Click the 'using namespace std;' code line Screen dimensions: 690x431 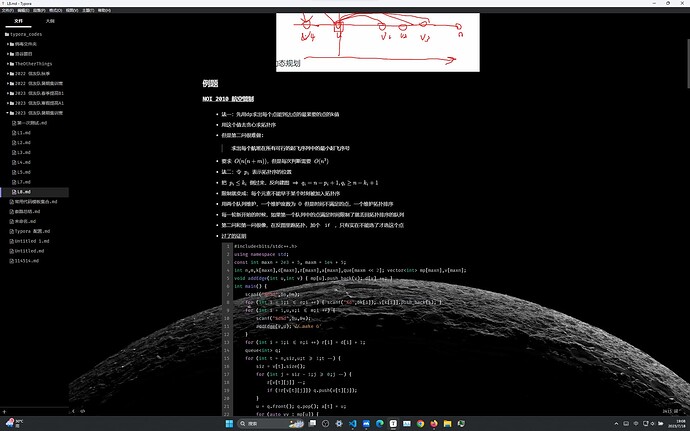261,254
